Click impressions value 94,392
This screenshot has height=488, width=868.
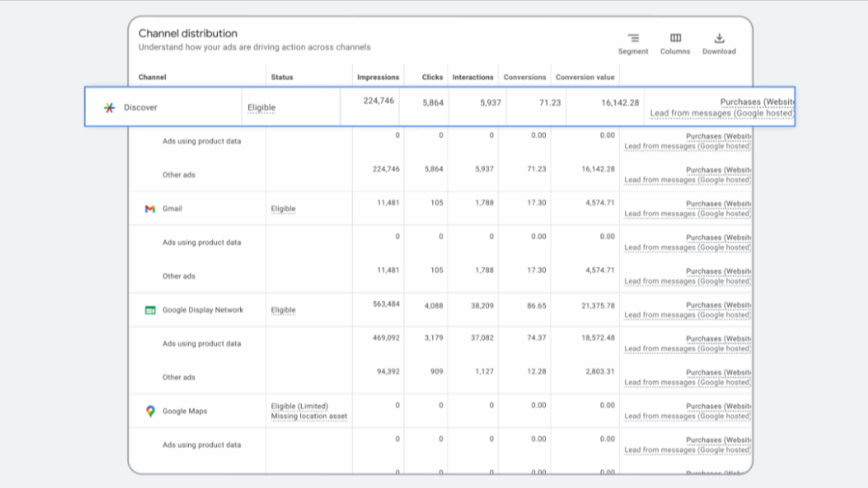[x=388, y=371]
